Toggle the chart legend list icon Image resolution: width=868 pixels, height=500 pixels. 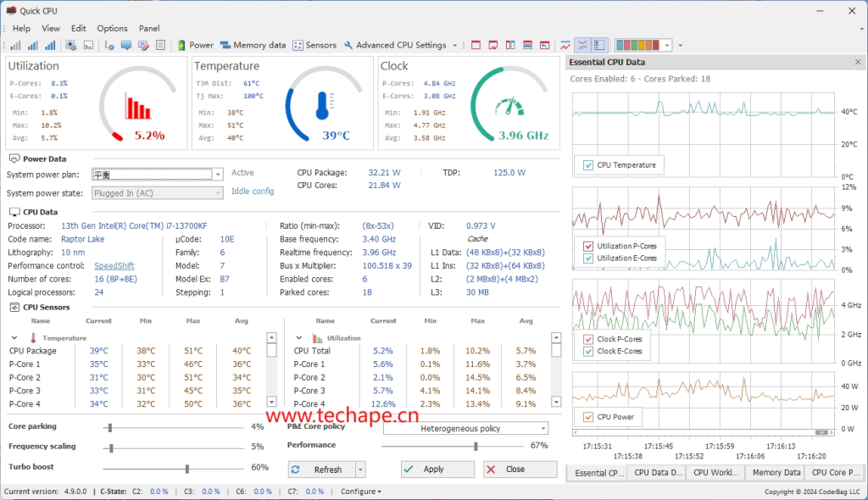point(599,46)
